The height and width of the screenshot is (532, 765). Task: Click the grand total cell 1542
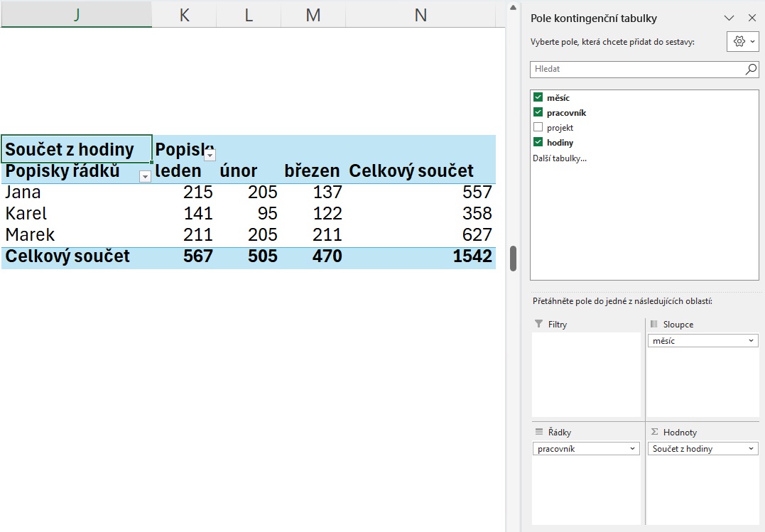pos(472,256)
